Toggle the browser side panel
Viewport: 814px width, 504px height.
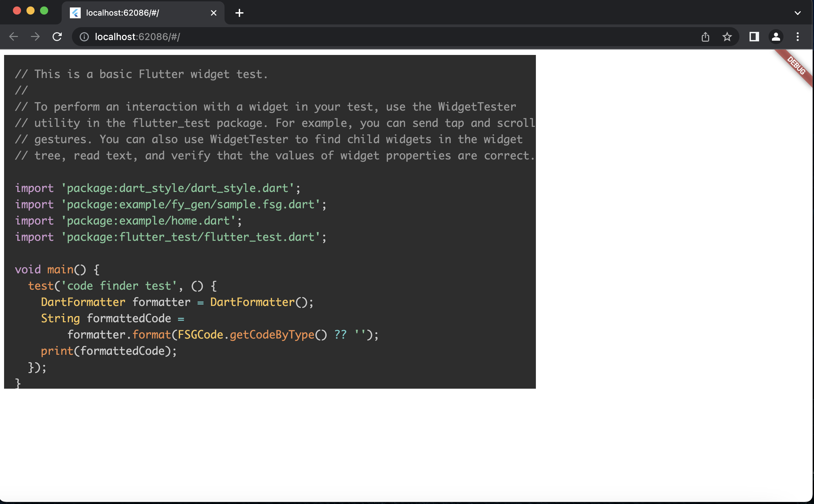coord(754,37)
